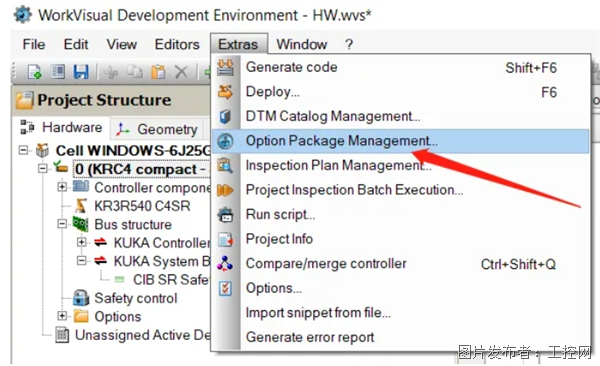
Task: Click the Copy toolbar icon
Action: click(x=135, y=72)
